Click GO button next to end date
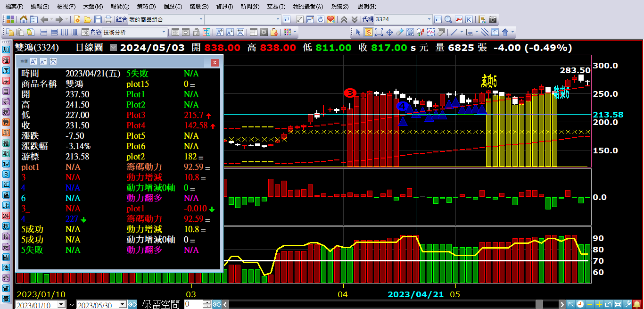Screen dimensions: 644x309 point(132,304)
